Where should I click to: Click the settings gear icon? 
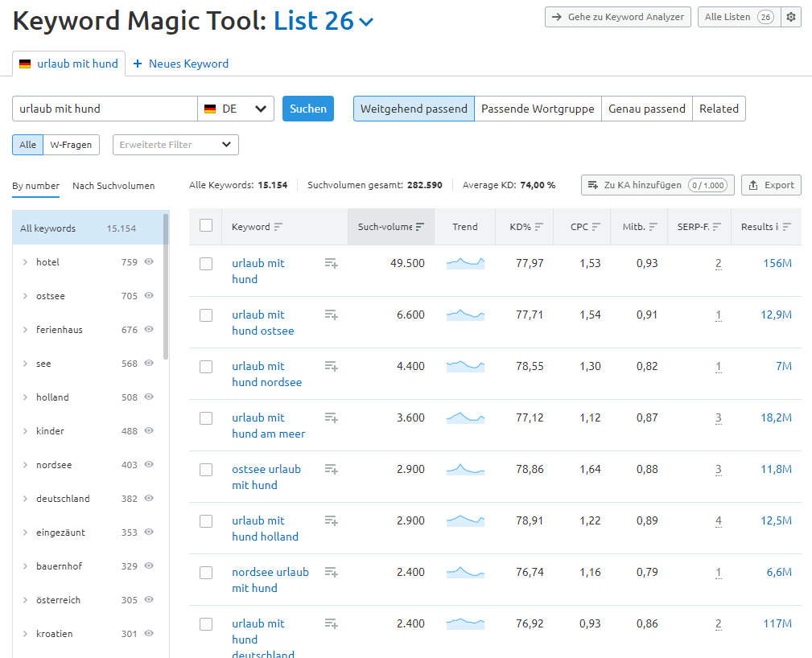pos(792,17)
